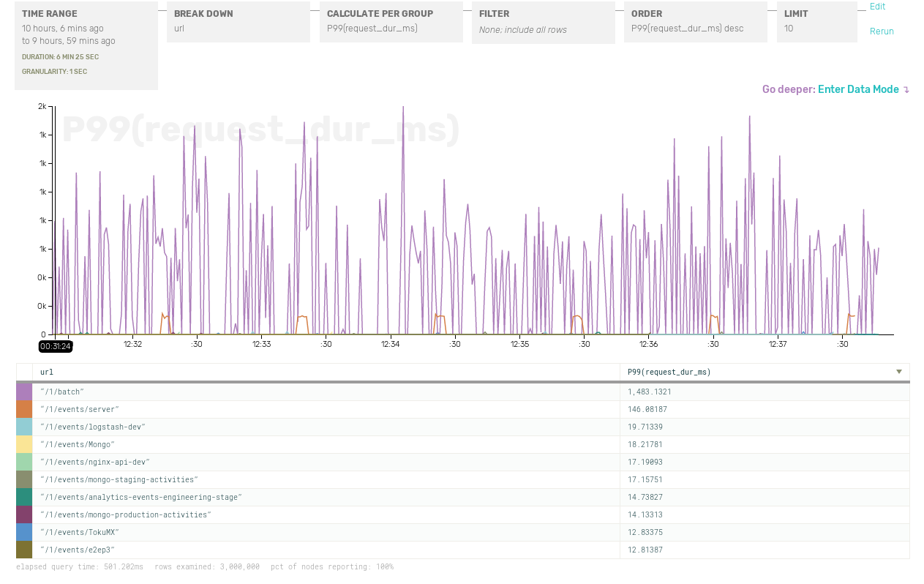Viewport: 924px width, 584px height.
Task: Select the Calculate Per Group panel
Action: (391, 22)
